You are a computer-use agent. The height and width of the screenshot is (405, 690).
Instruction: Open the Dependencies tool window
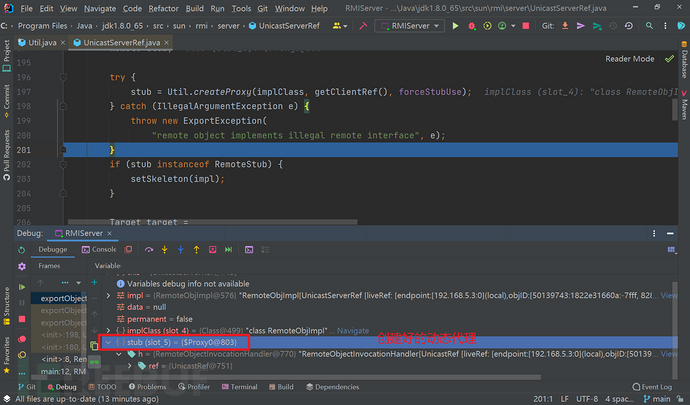(333, 387)
